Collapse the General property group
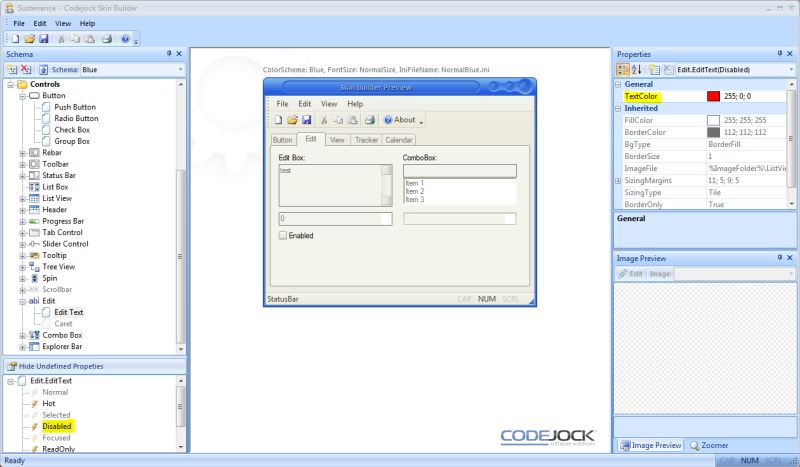This screenshot has height=467, width=800. coord(618,84)
